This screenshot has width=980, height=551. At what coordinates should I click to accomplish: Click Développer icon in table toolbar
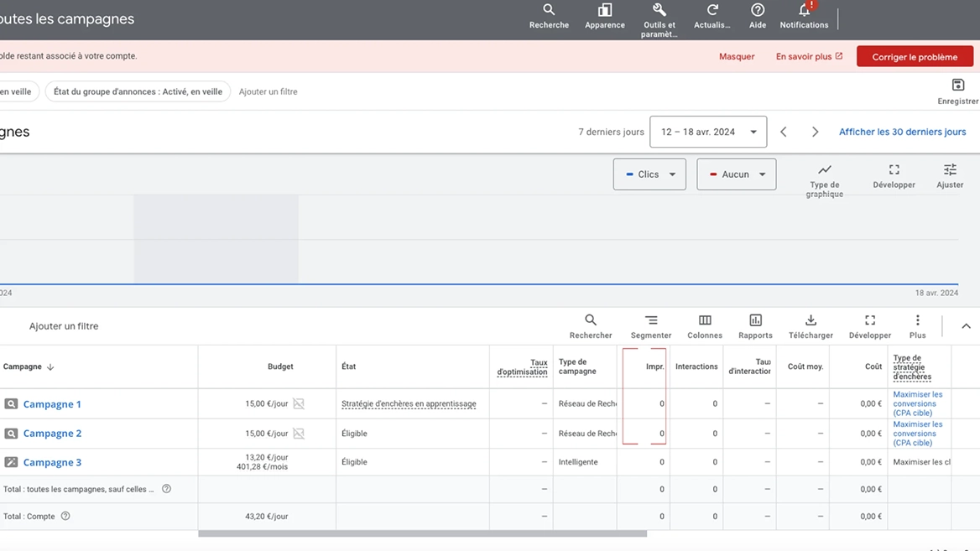(x=870, y=320)
